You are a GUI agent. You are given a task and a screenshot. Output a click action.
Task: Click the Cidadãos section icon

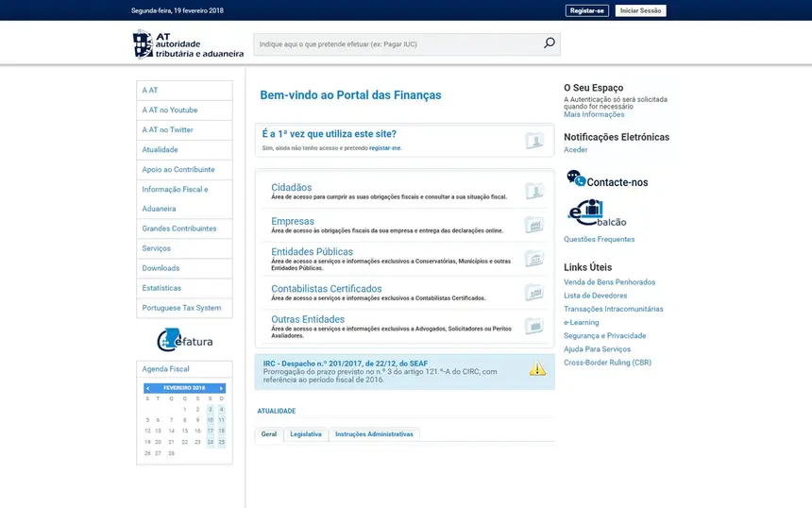[534, 192]
